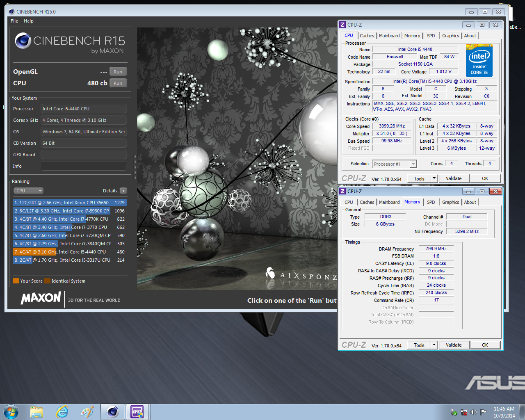The width and height of the screenshot is (525, 420).
Task: Open the CPU ranking dropdown
Action: click(29, 191)
